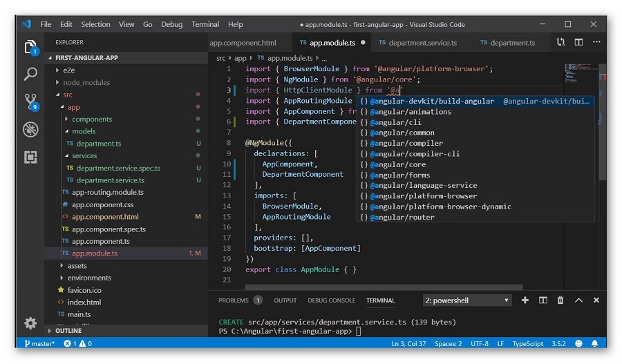This screenshot has width=622, height=364.
Task: Kill the terminal with trash icon
Action: click(560, 300)
